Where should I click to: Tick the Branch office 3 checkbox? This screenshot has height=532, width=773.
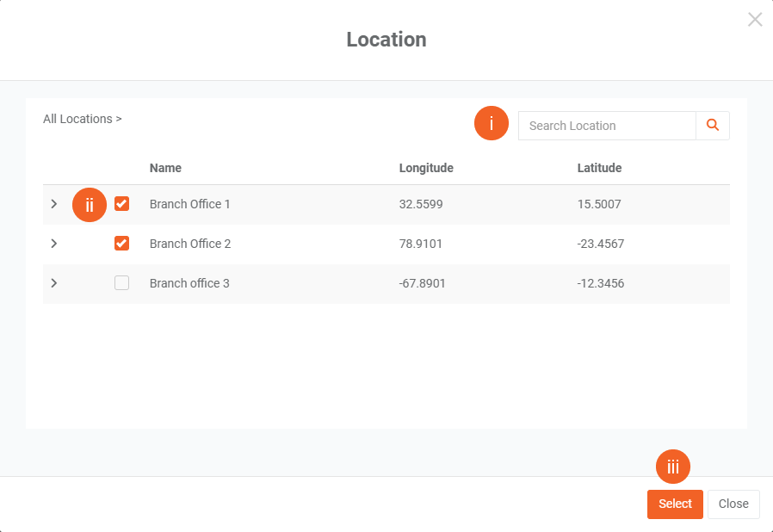pyautogui.click(x=122, y=283)
